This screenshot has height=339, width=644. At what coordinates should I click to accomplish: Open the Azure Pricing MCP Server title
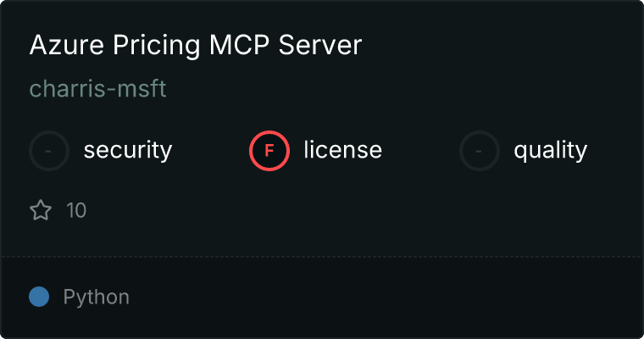coord(196,45)
